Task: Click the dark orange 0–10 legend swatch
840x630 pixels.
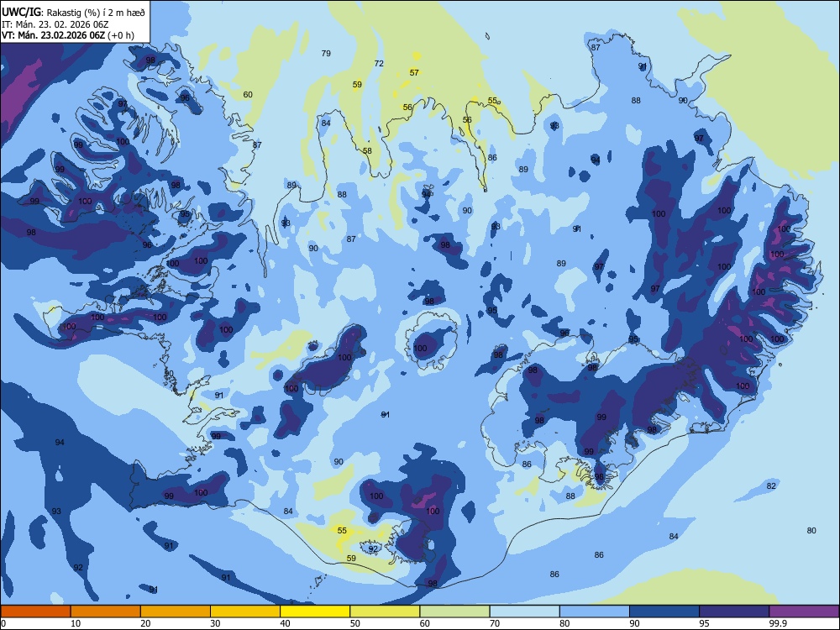Action: coord(35,612)
